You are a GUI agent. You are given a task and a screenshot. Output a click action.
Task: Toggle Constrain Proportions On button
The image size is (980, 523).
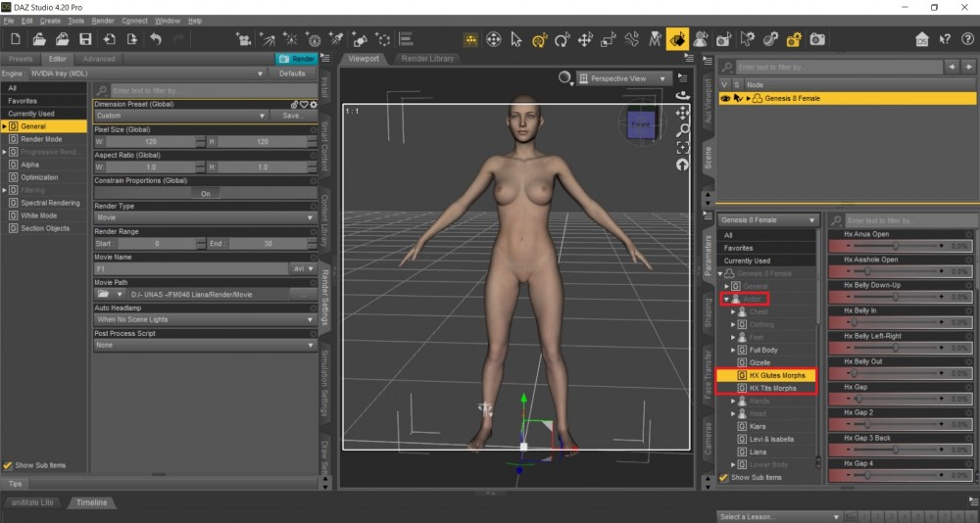pos(205,194)
